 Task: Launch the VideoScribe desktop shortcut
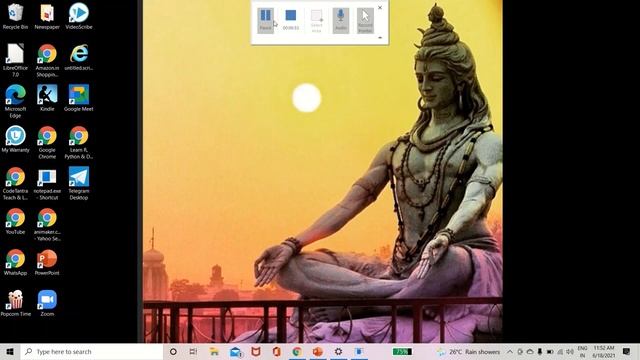pyautogui.click(x=79, y=16)
